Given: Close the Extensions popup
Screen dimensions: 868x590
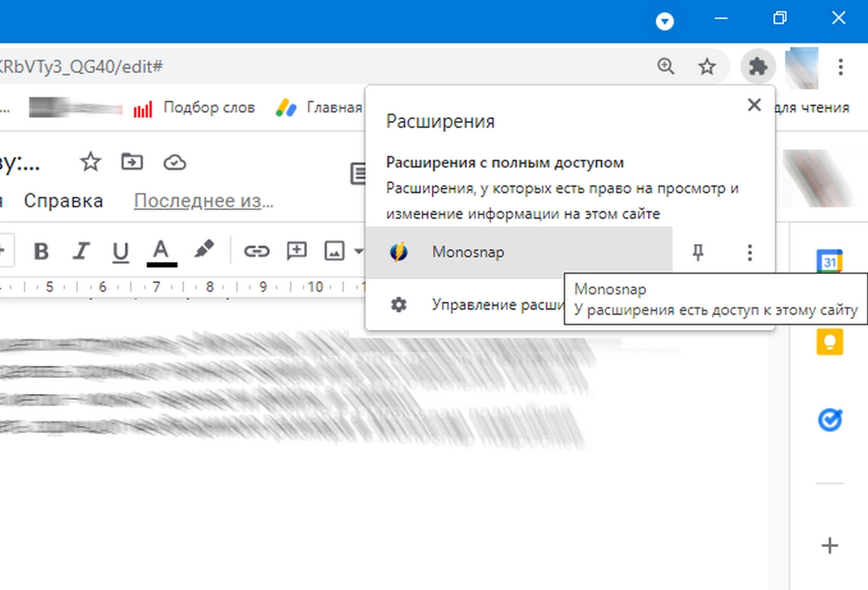Looking at the screenshot, I should point(754,105).
